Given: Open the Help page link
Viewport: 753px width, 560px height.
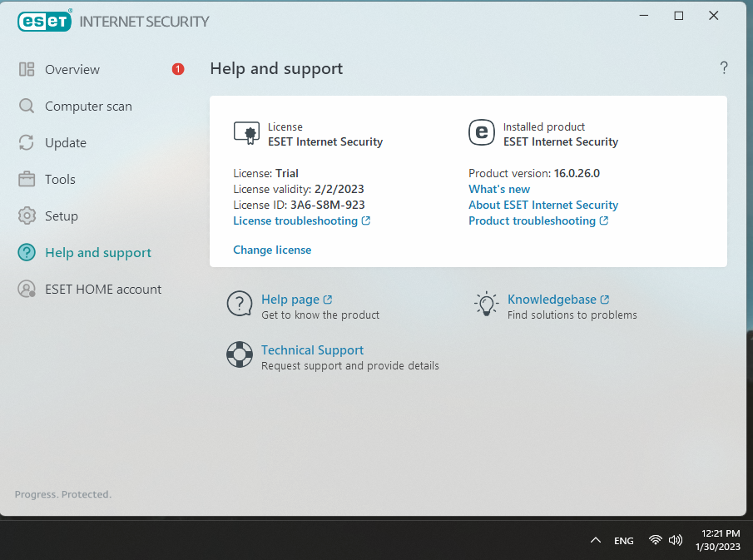Looking at the screenshot, I should [x=290, y=300].
